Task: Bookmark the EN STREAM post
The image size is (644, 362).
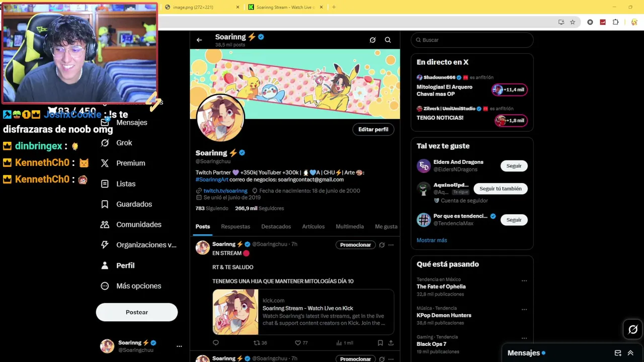Action: click(380, 343)
